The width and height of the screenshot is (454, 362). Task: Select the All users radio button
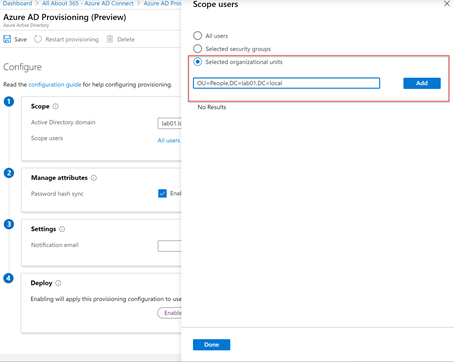pos(198,36)
